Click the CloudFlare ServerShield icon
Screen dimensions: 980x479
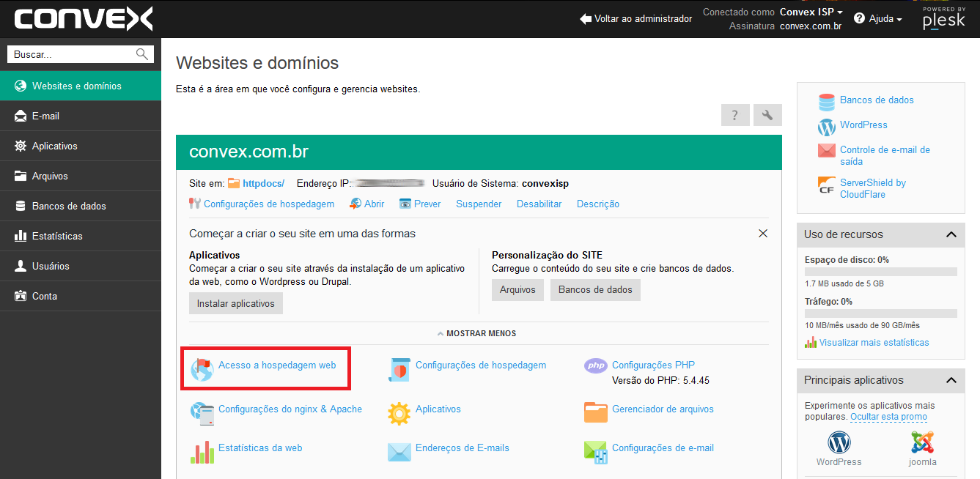827,185
